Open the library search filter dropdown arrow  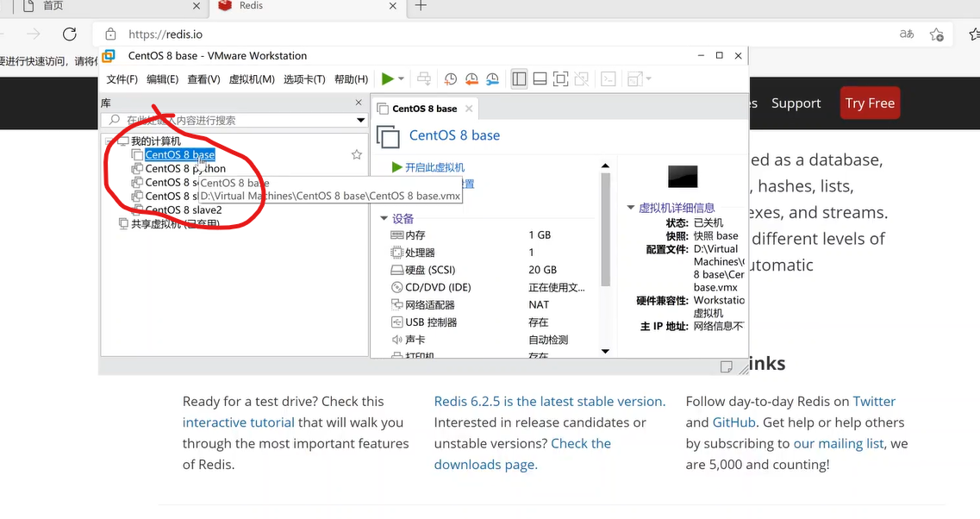(360, 120)
